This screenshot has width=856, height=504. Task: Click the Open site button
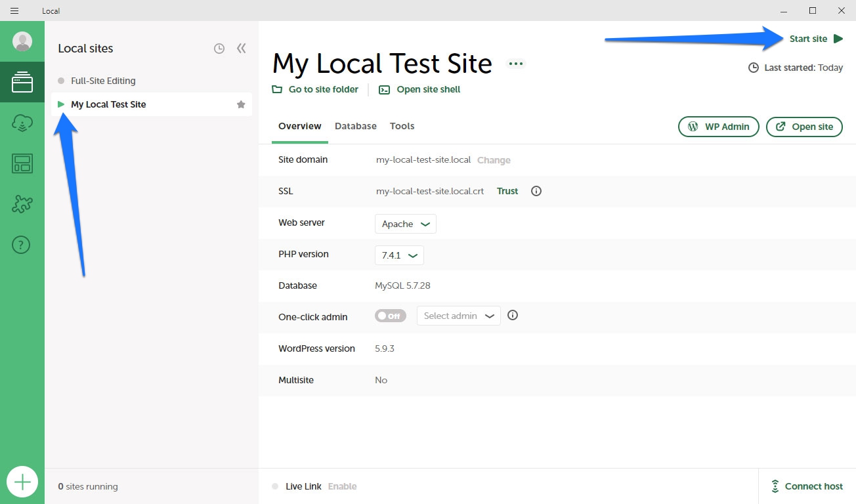coord(804,127)
